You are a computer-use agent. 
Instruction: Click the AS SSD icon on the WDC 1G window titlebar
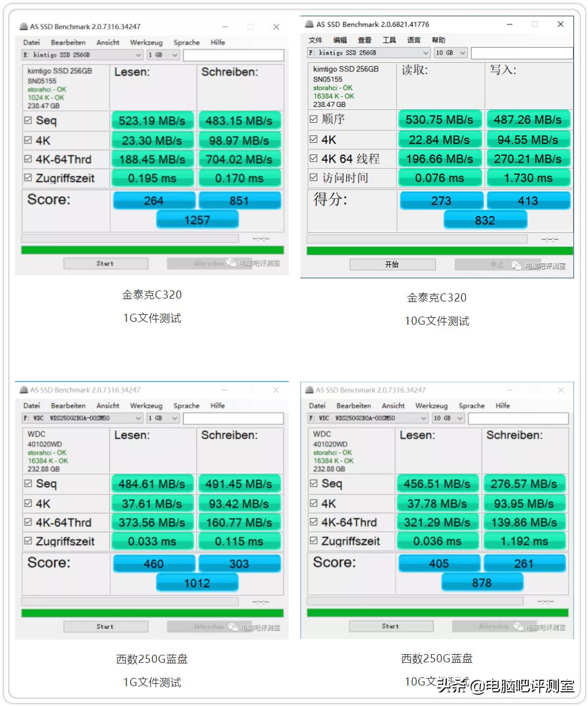[23, 390]
